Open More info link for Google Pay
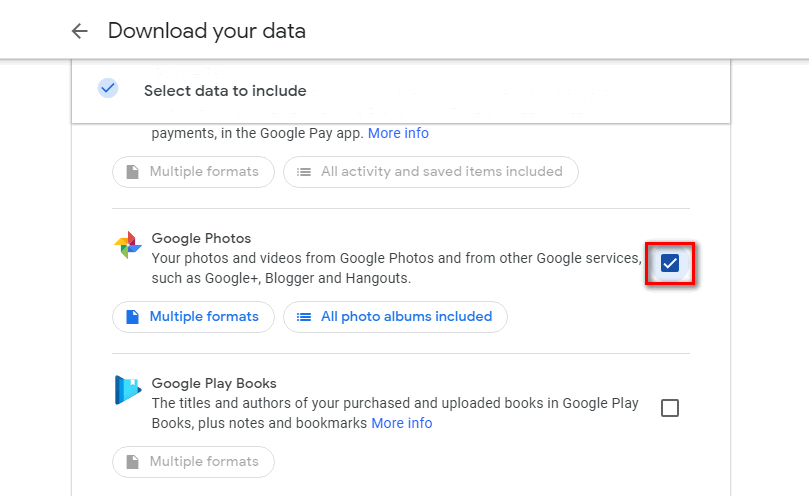Viewport: 809px width, 496px height. pyautogui.click(x=398, y=133)
